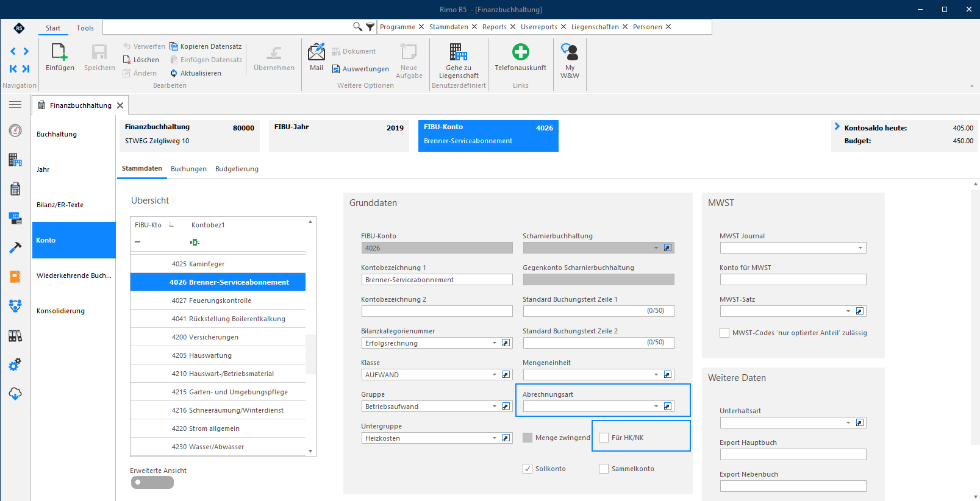Open the Scharnierbuchhaltung lookup icon
This screenshot has width=980, height=501.
click(x=668, y=248)
